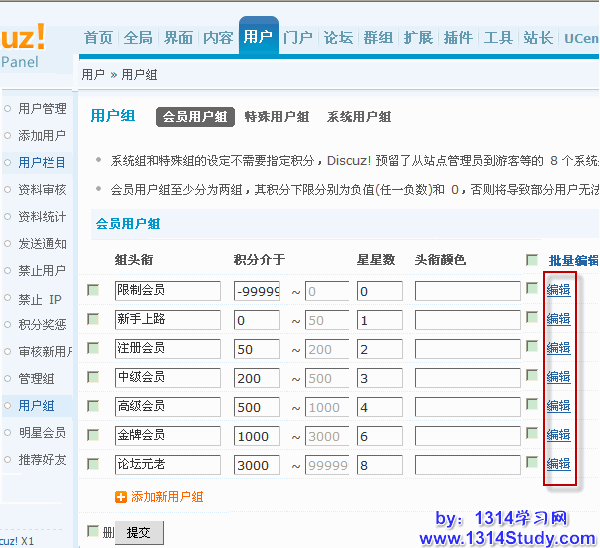This screenshot has height=548, width=600.
Task: Check the checkbox beside 限制会员 row
Action: (93, 290)
